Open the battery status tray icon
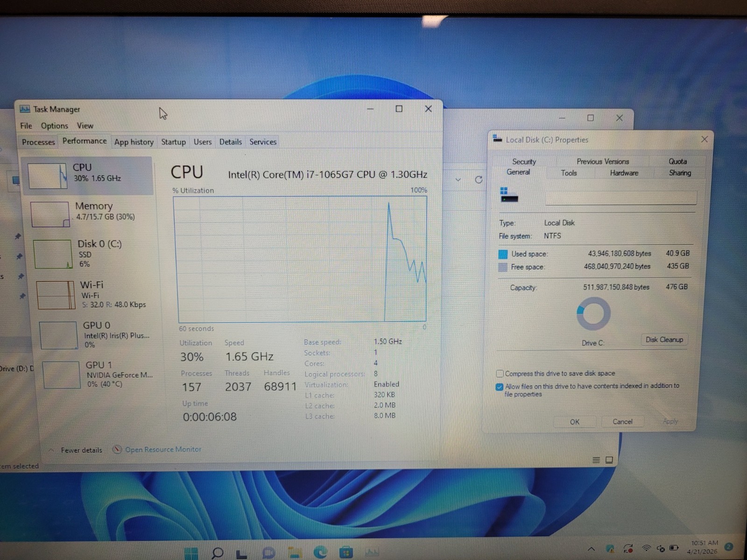Viewport: 747px width, 560px height. [674, 548]
